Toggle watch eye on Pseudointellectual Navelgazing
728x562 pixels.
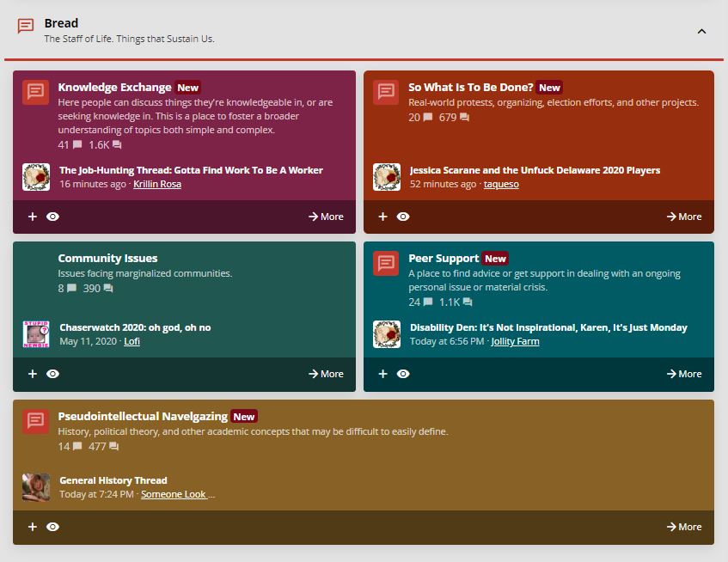(x=53, y=527)
